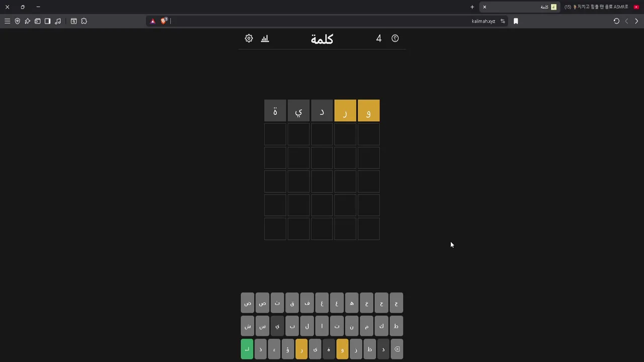Tap the ق key
This screenshot has width=644, height=362.
click(x=292, y=303)
